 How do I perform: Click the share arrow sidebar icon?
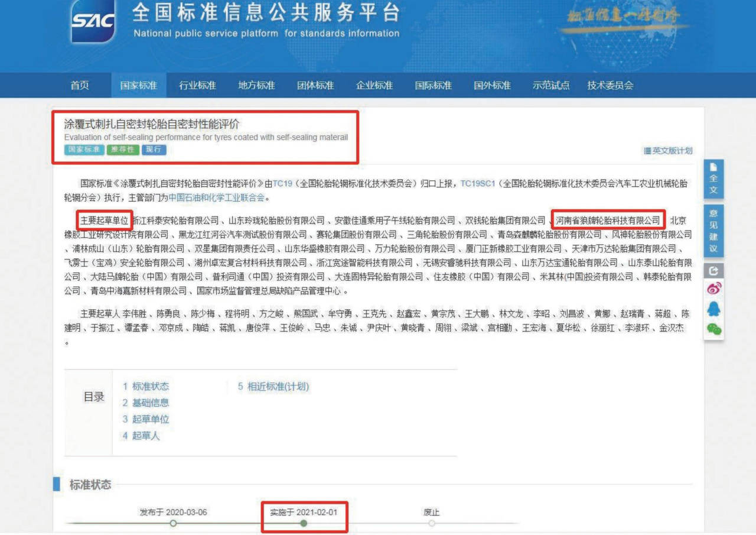[x=713, y=271]
